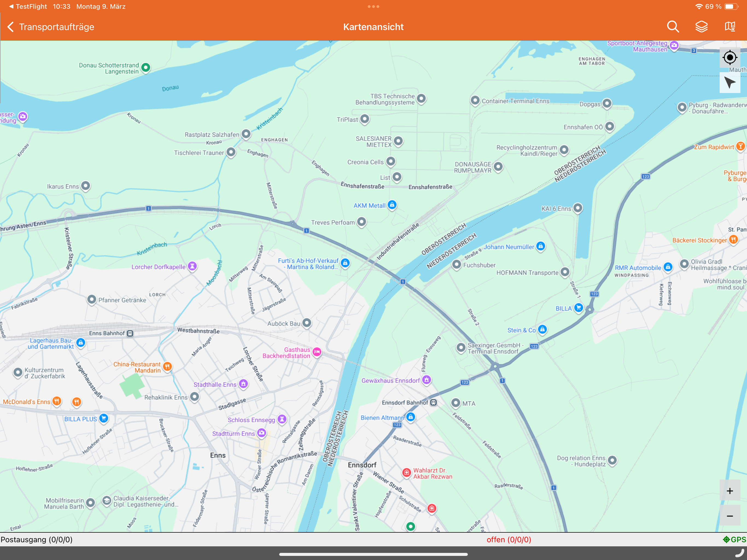
Task: Tap the Ennsdorf Bahnhof station icon
Action: (x=434, y=402)
